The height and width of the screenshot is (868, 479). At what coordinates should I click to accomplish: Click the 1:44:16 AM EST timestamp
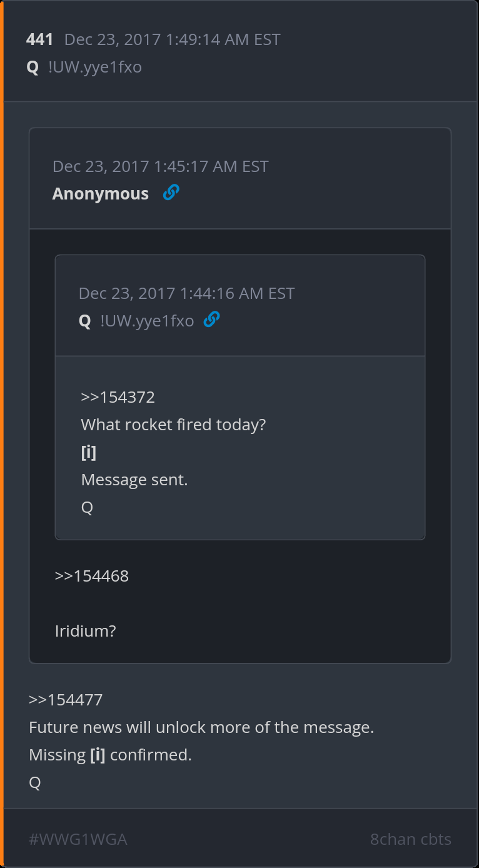click(x=186, y=293)
